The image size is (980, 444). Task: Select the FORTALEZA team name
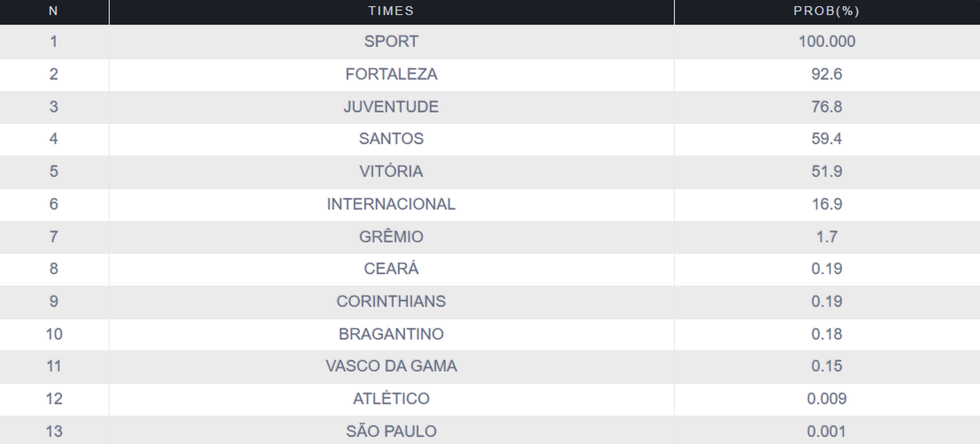point(391,74)
